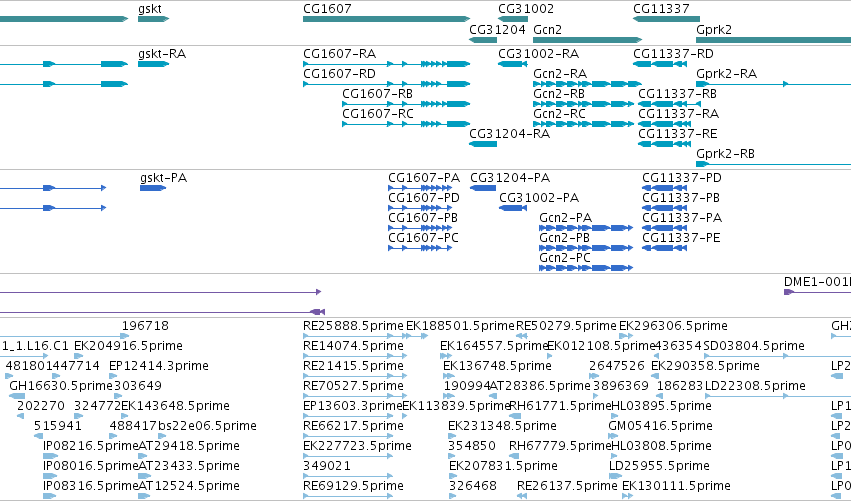Select the CG31002-RA transcript label

coord(538,54)
